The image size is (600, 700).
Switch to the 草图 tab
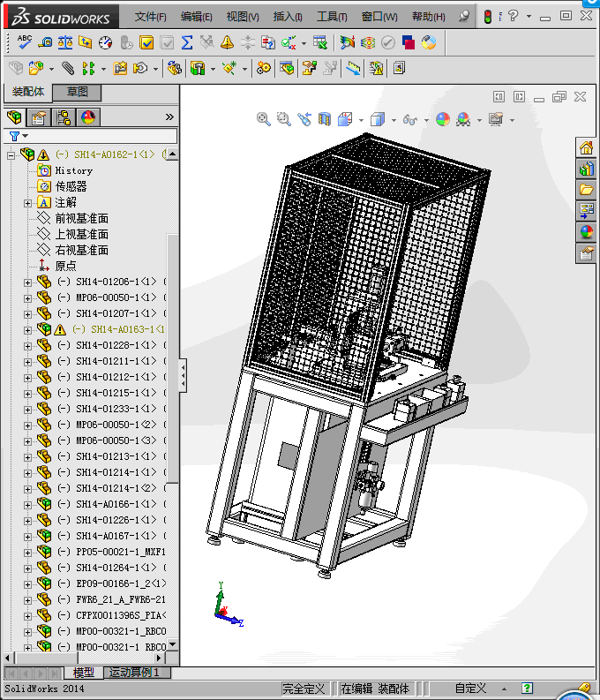(77, 93)
